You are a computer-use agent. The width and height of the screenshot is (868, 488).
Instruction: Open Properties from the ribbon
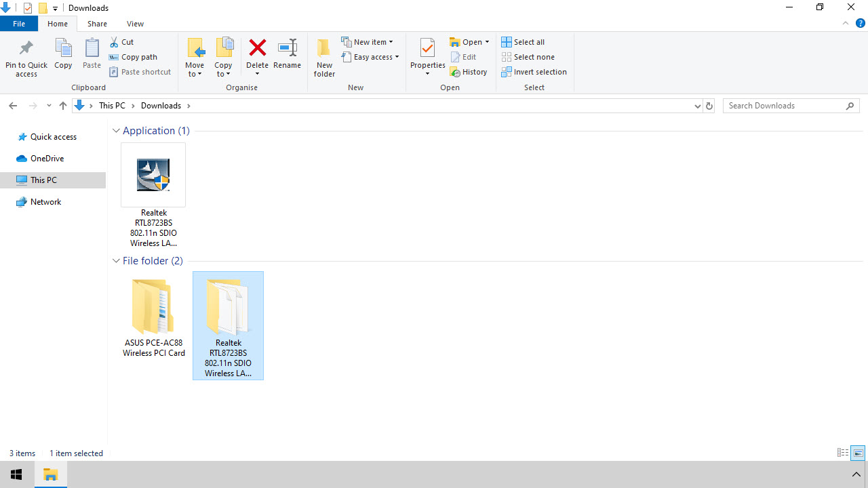point(427,49)
